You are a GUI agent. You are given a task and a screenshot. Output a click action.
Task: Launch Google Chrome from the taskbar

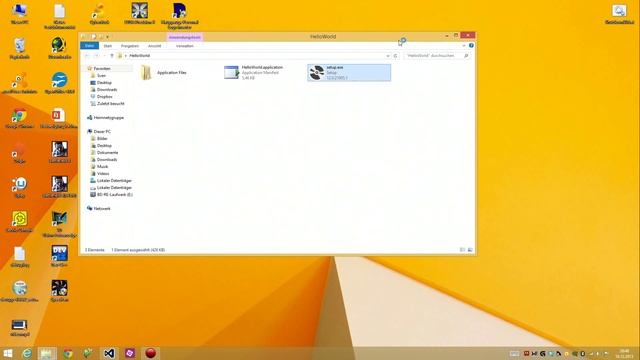click(x=68, y=353)
